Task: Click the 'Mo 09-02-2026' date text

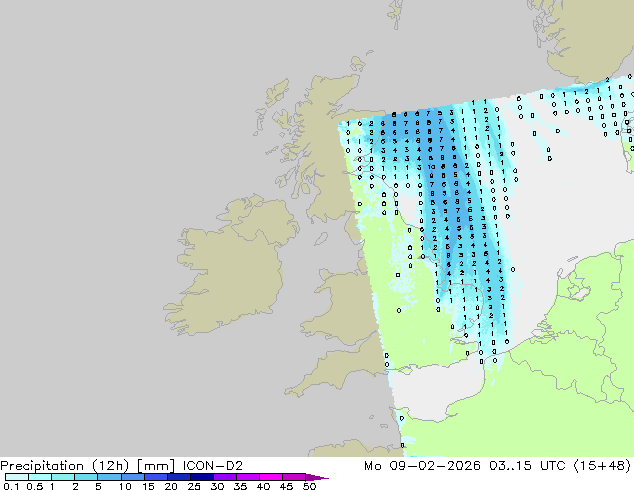Action: point(422,466)
